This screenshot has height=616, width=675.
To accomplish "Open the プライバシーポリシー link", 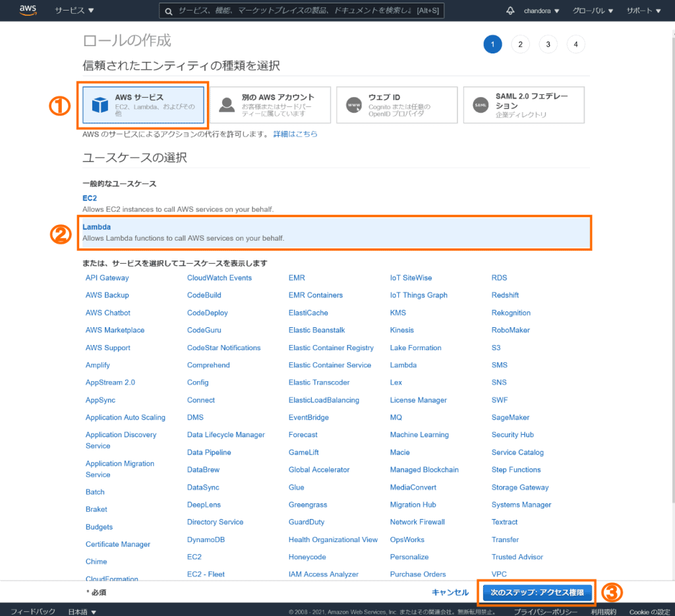I will pos(545,611).
